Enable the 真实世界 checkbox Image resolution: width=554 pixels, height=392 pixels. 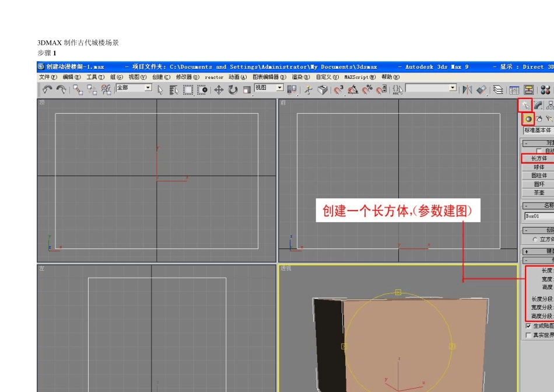[x=528, y=335]
